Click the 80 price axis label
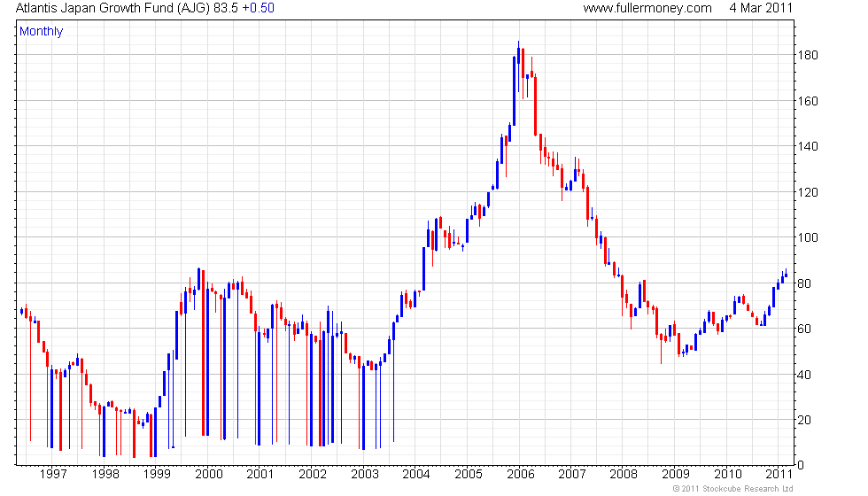The width and height of the screenshot is (868, 496). click(804, 284)
